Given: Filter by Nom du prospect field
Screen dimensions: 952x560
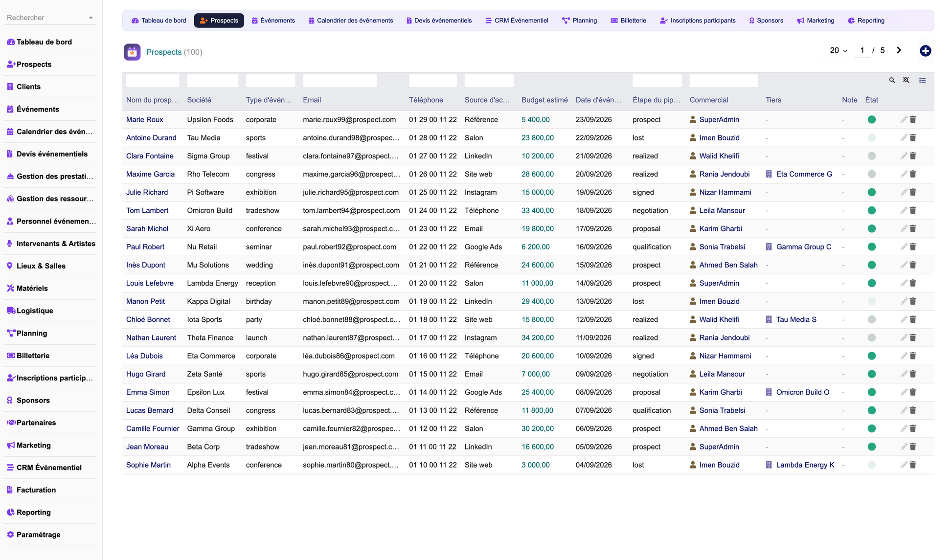Looking at the screenshot, I should [x=153, y=81].
